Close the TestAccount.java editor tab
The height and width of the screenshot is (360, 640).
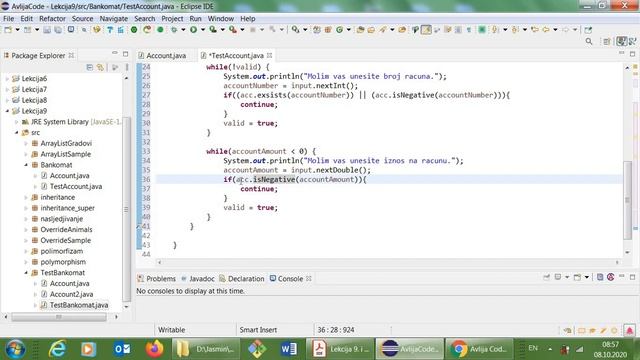[269, 55]
